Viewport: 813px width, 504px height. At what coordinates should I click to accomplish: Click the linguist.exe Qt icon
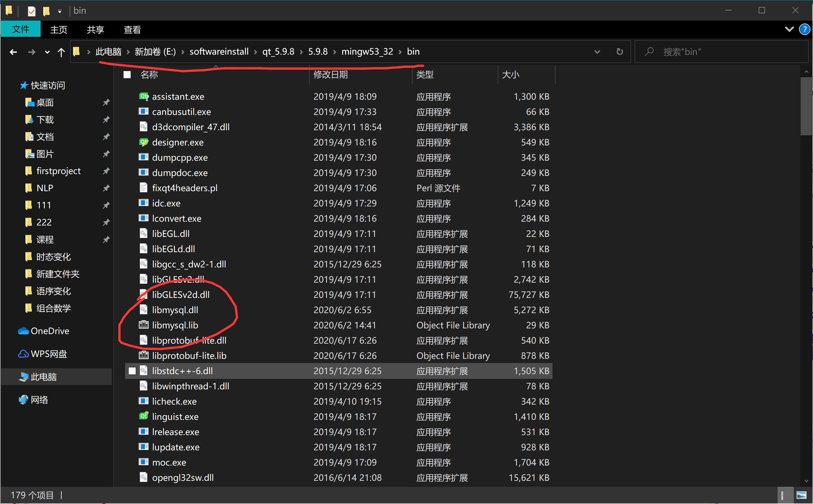(143, 416)
